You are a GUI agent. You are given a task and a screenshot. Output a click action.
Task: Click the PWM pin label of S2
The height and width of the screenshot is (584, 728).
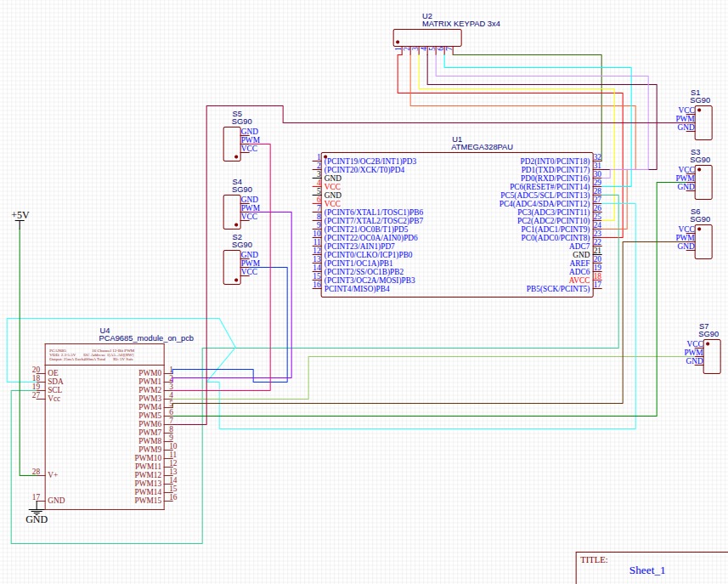(251, 263)
